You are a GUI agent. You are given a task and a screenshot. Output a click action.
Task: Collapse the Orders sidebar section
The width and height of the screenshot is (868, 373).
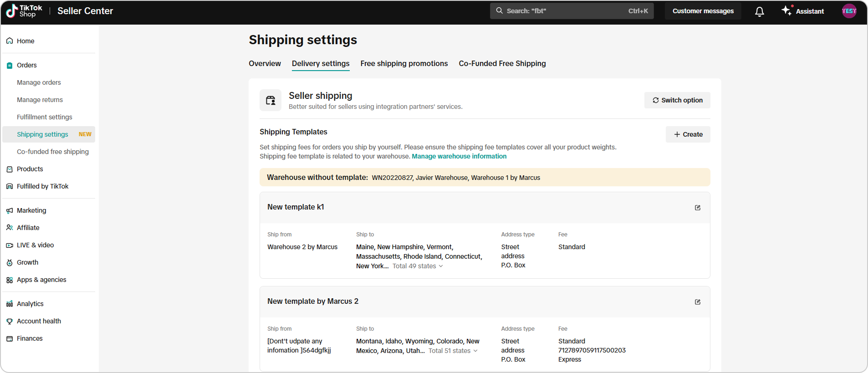click(27, 65)
